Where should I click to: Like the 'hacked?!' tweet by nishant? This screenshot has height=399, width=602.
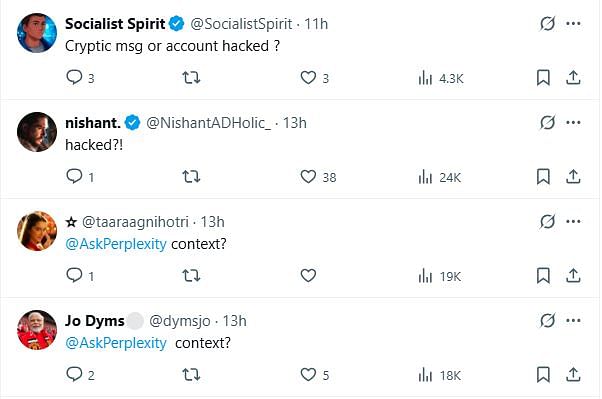coord(308,177)
